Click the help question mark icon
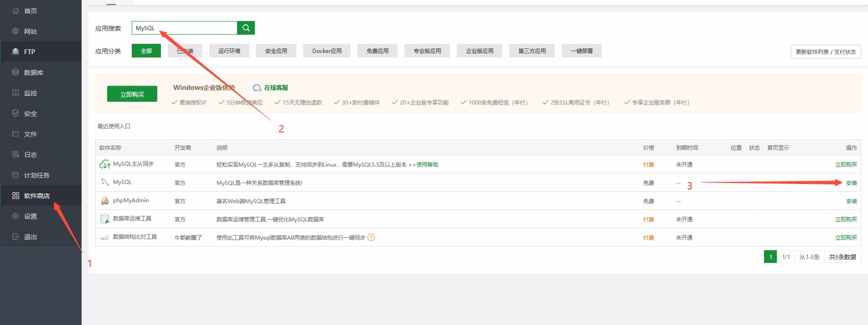This screenshot has width=868, height=325. coord(371,237)
